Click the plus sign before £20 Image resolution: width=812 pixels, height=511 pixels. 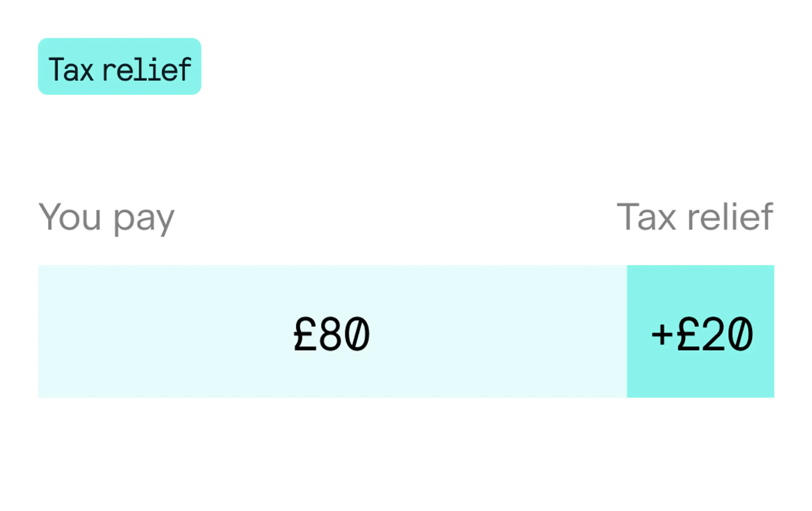[x=662, y=335]
